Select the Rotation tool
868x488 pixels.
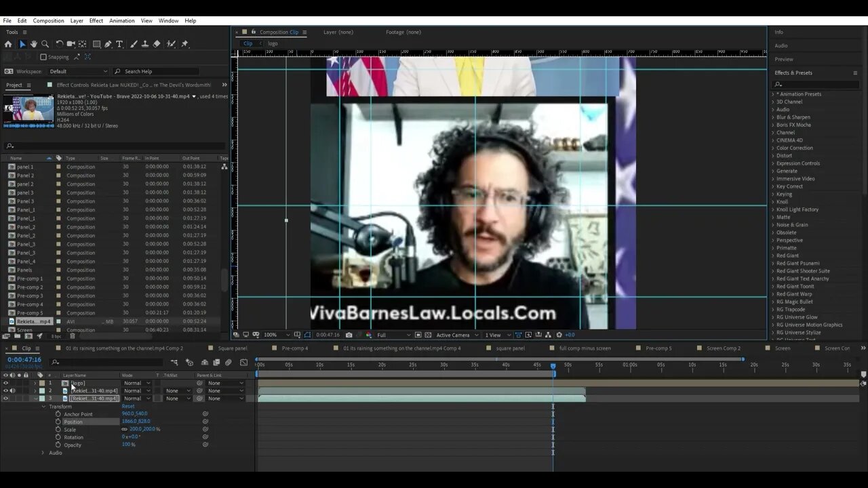click(x=60, y=44)
